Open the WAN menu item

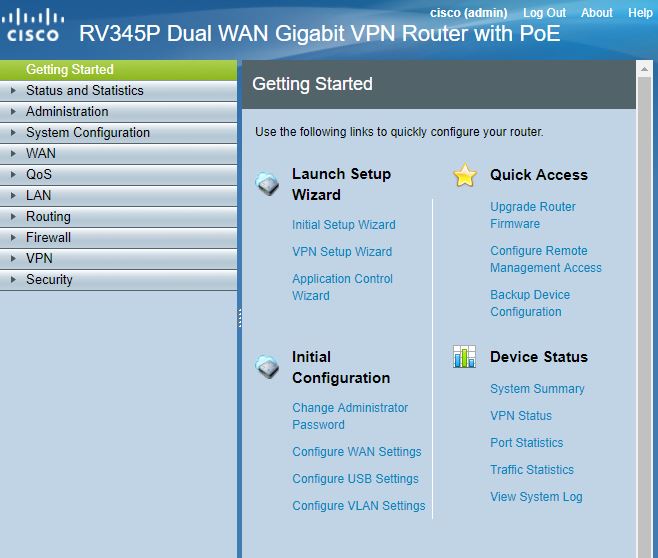pyautogui.click(x=118, y=154)
